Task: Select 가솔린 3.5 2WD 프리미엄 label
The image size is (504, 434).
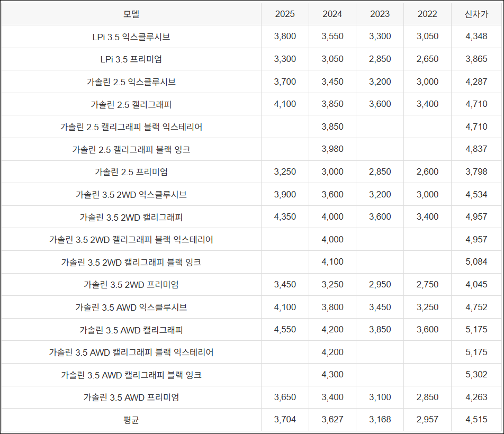Action: [x=131, y=284]
